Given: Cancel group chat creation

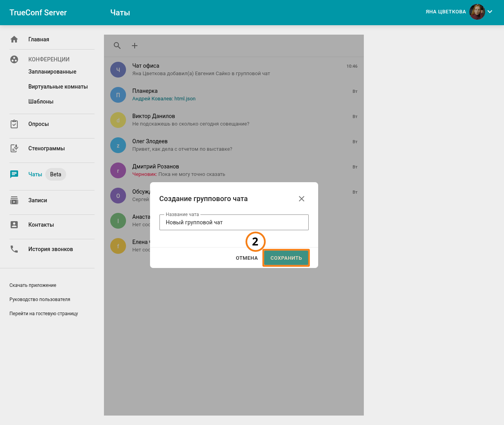Looking at the screenshot, I should [x=246, y=258].
